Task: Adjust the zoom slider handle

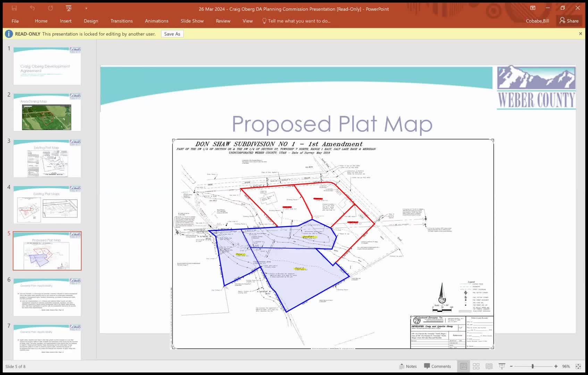Action: (x=532, y=366)
